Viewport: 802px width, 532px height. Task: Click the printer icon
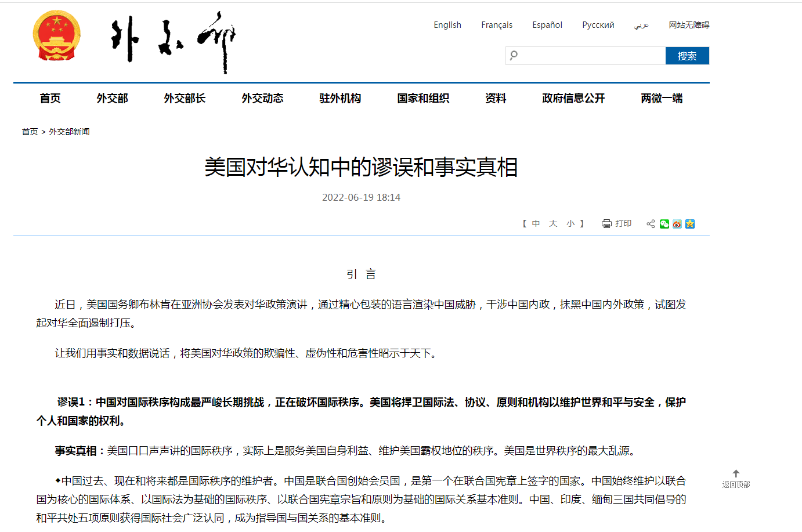(x=606, y=224)
